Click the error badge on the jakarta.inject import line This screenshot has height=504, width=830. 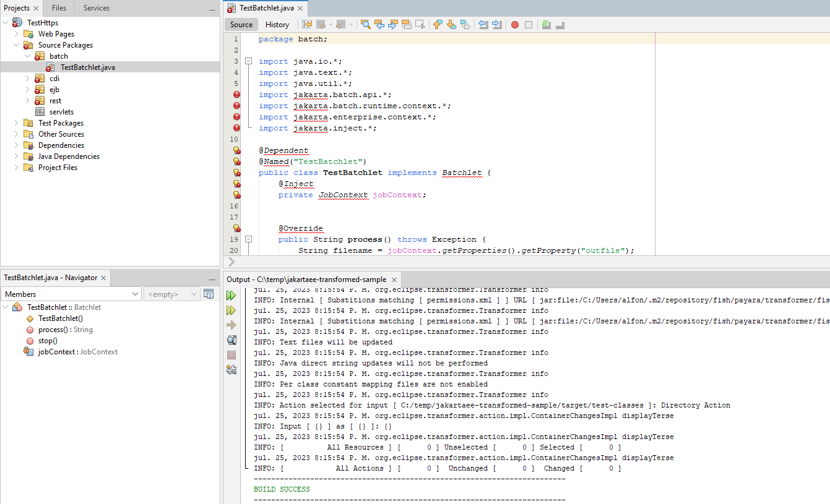coord(236,128)
